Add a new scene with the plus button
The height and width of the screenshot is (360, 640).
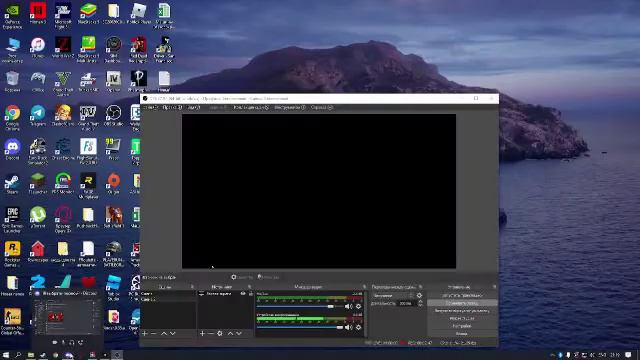144,333
